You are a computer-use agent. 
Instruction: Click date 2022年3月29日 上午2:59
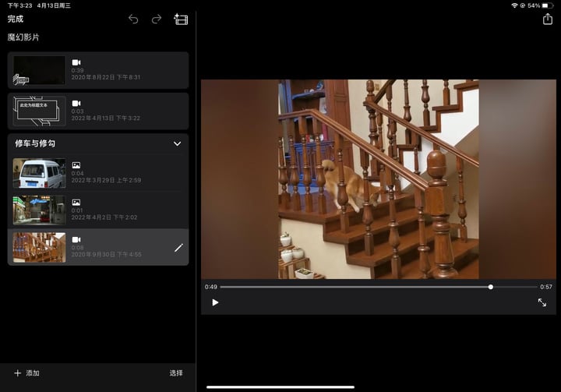tap(106, 180)
